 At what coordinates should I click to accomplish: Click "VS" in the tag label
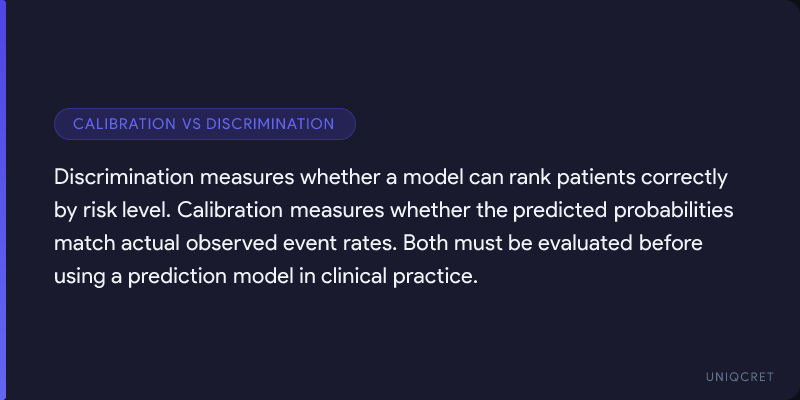pos(193,124)
